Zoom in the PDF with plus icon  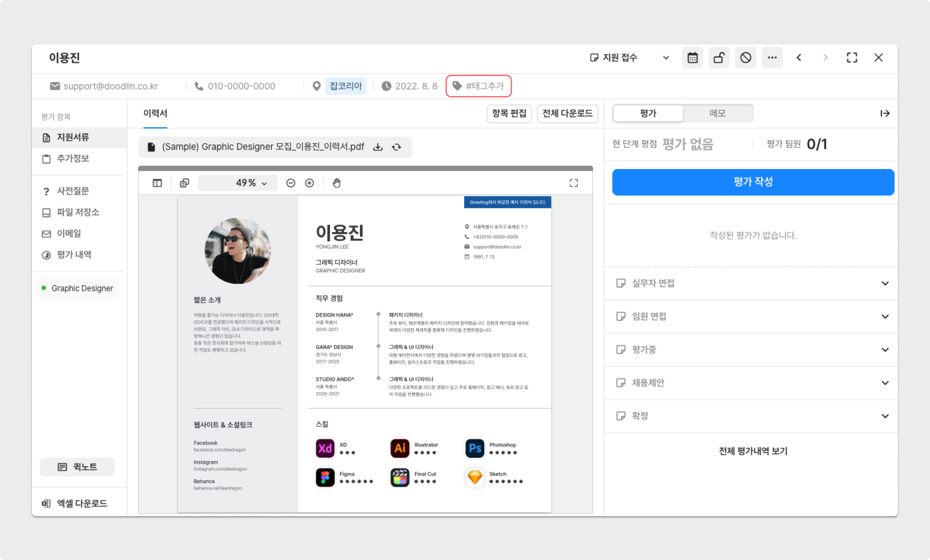[x=309, y=183]
